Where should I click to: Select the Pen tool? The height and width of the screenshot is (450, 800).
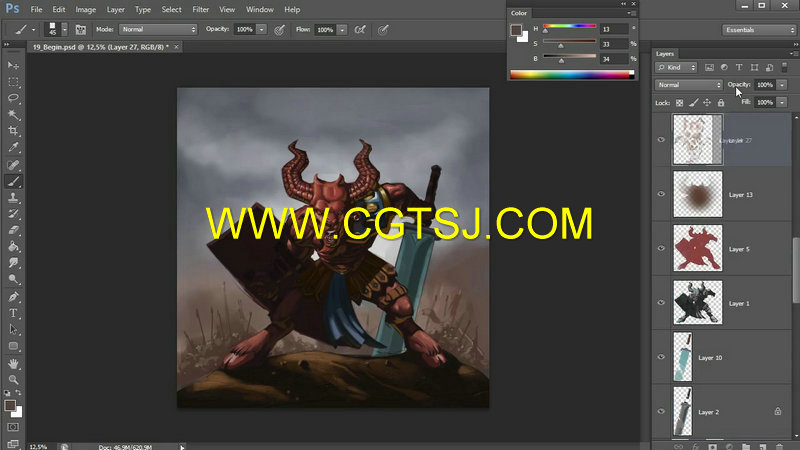click(x=13, y=296)
